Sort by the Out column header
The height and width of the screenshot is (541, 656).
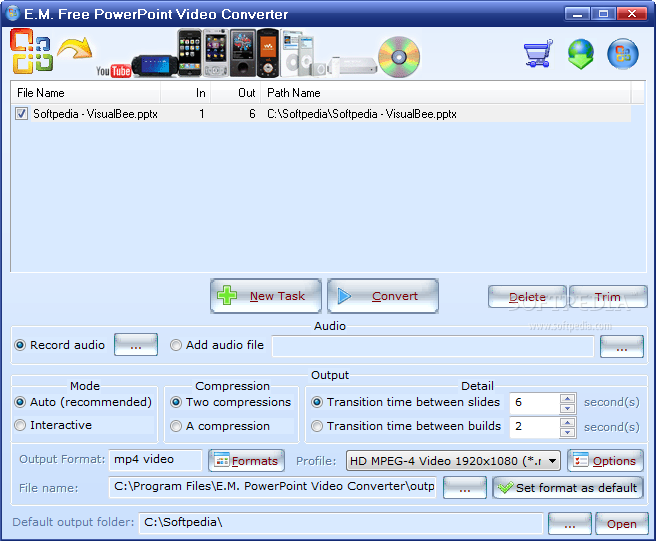pyautogui.click(x=236, y=93)
